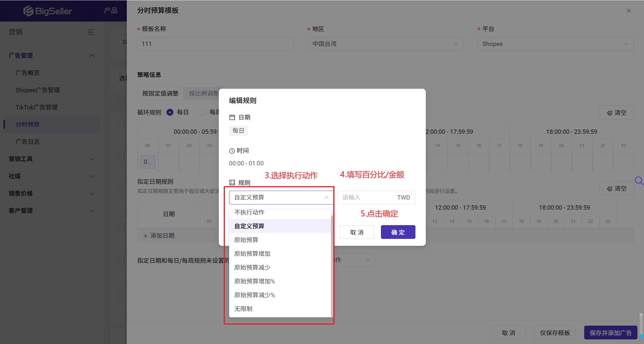Click the BigSeller logo icon
Image resolution: width=644 pixels, height=344 pixels.
[28, 11]
